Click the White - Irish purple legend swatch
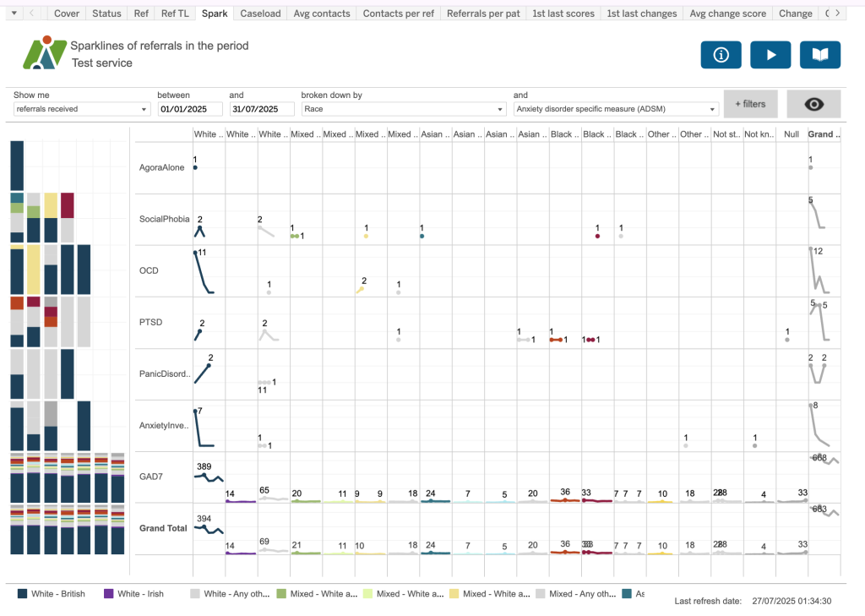Image resolution: width=865 pixels, height=616 pixels. click(x=108, y=594)
